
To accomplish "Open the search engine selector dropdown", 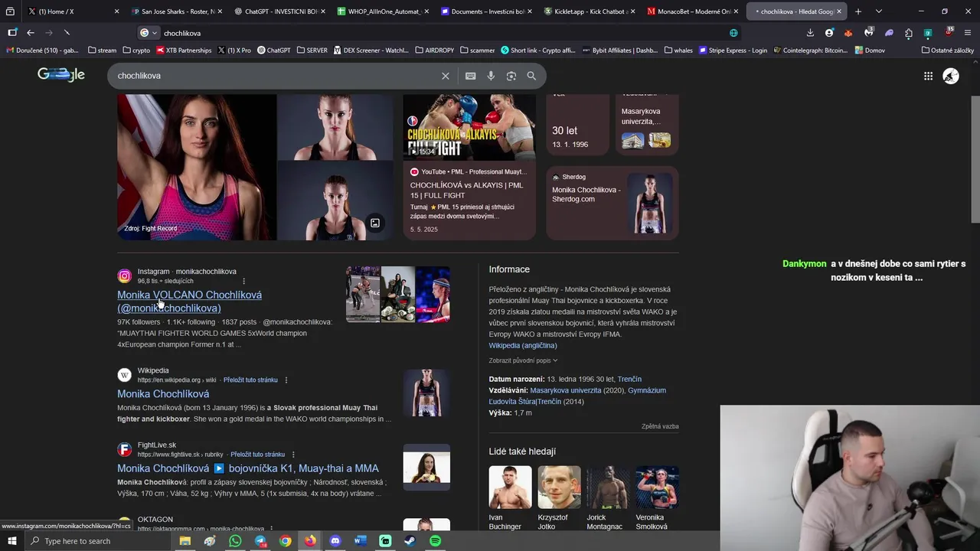I will (149, 33).
